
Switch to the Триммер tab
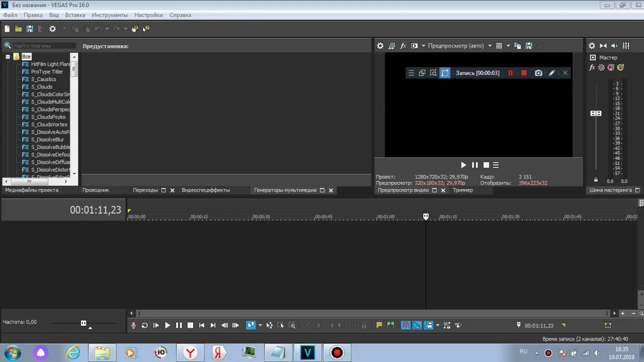pos(462,190)
